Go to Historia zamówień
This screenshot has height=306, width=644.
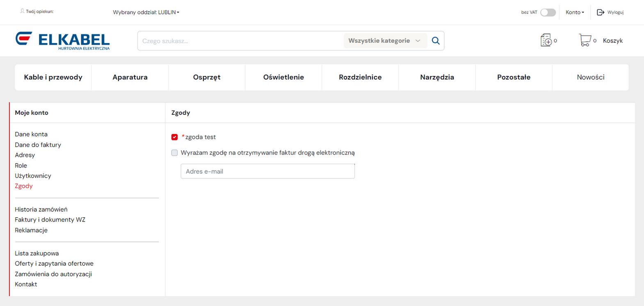click(x=41, y=209)
